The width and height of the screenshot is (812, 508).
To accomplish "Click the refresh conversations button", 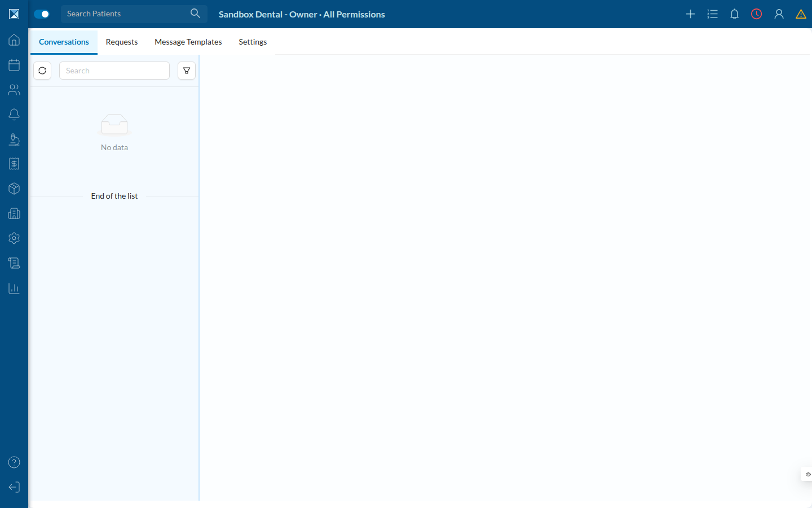I will [42, 71].
